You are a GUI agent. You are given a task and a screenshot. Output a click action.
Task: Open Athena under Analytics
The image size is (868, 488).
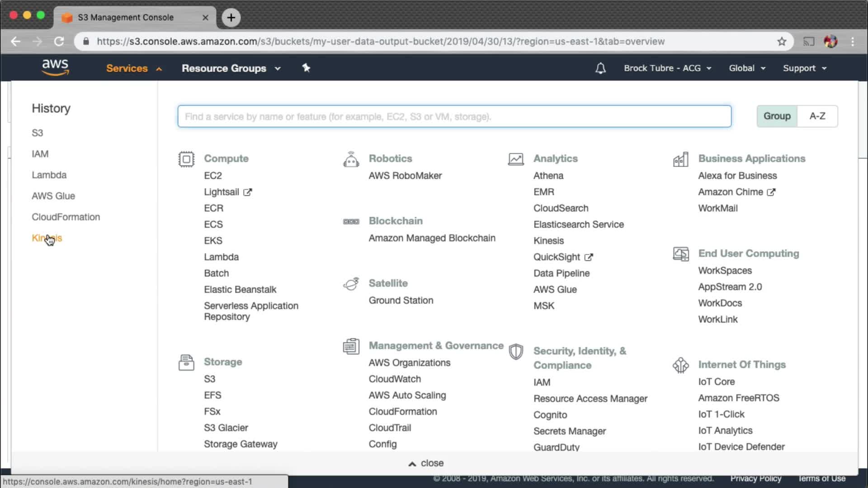click(548, 176)
